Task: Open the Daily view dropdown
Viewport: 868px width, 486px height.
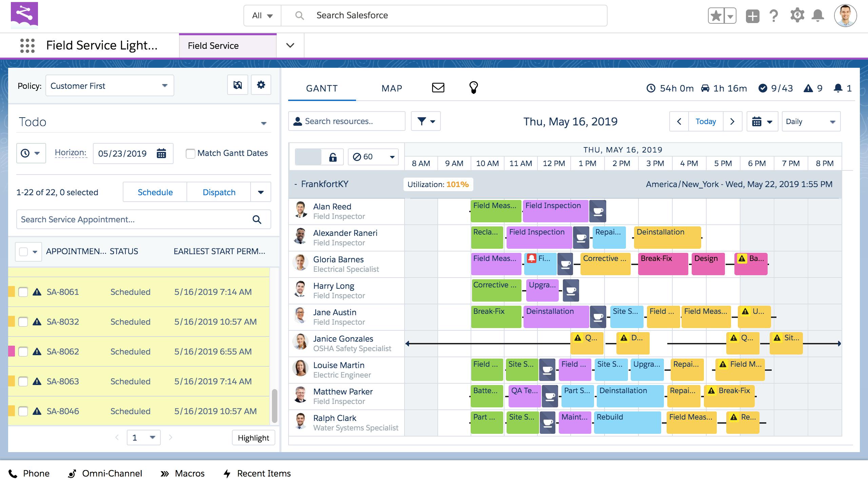Action: click(x=811, y=121)
